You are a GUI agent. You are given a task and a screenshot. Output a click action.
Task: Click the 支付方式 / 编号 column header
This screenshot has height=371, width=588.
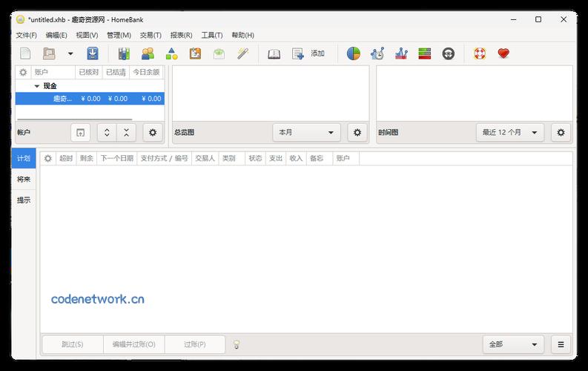click(165, 158)
